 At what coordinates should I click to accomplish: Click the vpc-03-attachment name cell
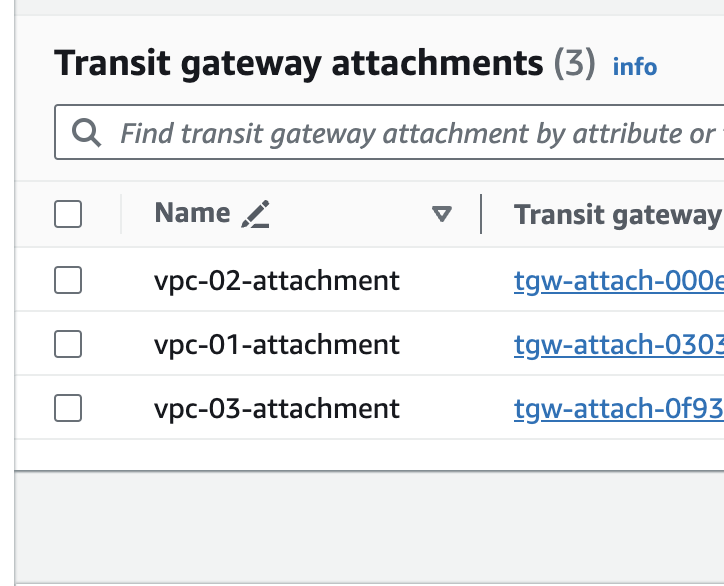point(277,408)
